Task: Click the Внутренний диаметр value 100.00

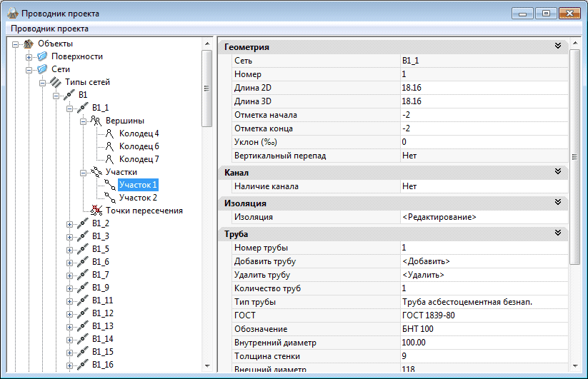Action: pos(413,343)
